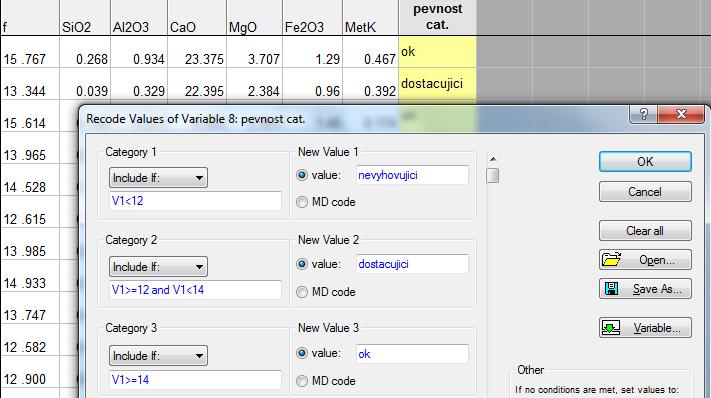Viewport: 711px width, 398px height.
Task: Confirm recoding with the OK button
Action: (x=645, y=162)
